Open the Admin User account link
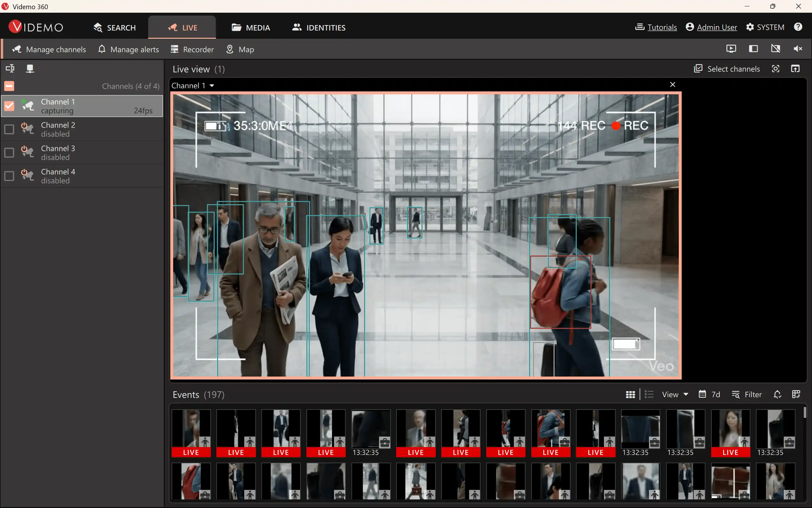Viewport: 812px width, 508px height. [711, 27]
